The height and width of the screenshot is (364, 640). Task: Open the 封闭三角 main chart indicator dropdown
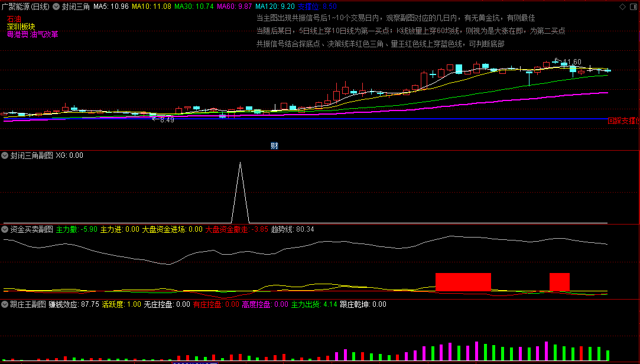[56, 7]
